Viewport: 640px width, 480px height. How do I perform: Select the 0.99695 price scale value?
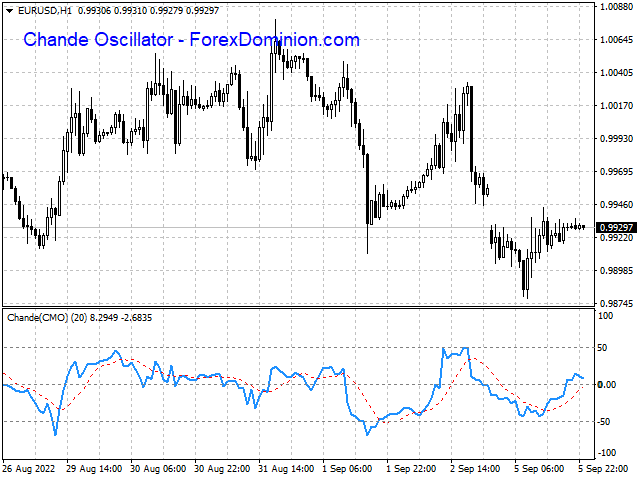(616, 171)
